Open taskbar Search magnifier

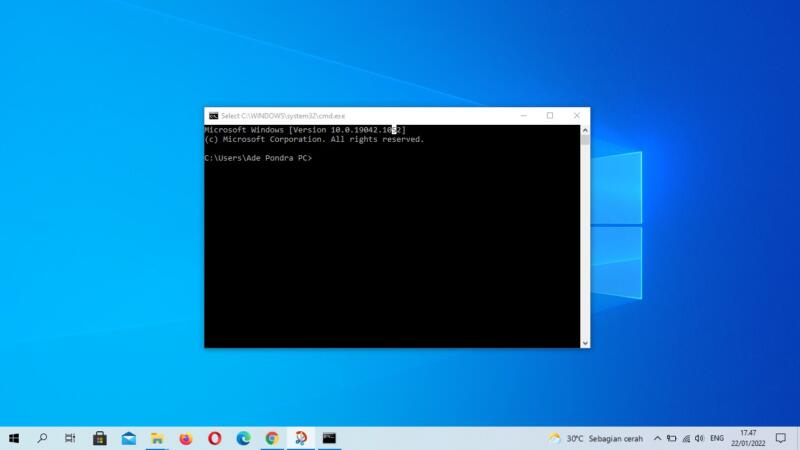pyautogui.click(x=42, y=438)
